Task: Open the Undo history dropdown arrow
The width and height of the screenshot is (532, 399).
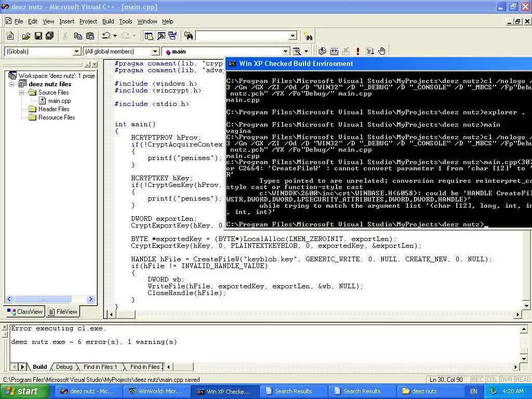Action: pyautogui.click(x=115, y=36)
